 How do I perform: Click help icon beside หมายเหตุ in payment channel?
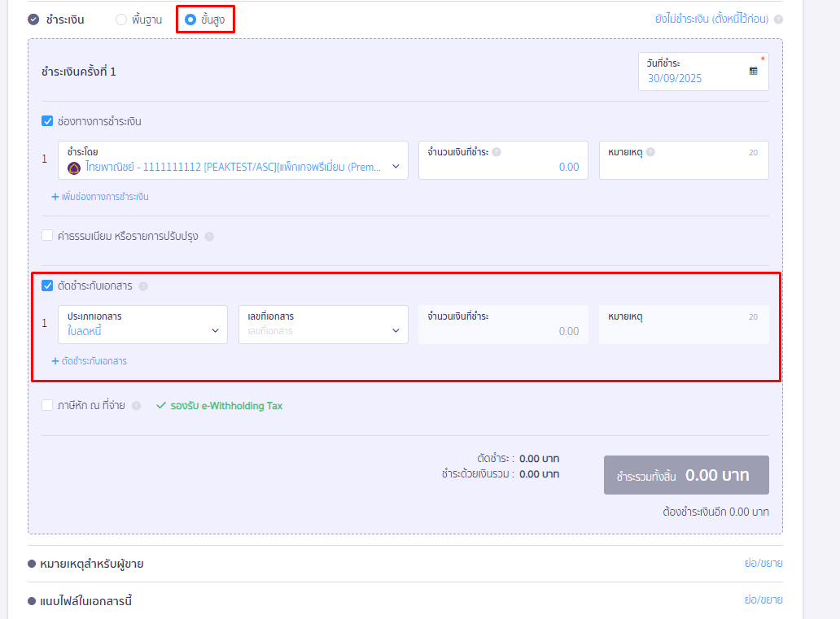click(650, 152)
